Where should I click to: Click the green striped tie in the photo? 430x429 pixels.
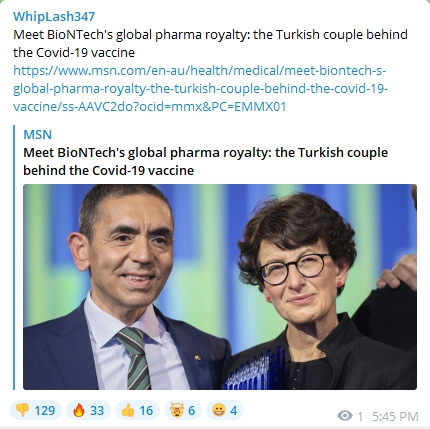(x=135, y=358)
